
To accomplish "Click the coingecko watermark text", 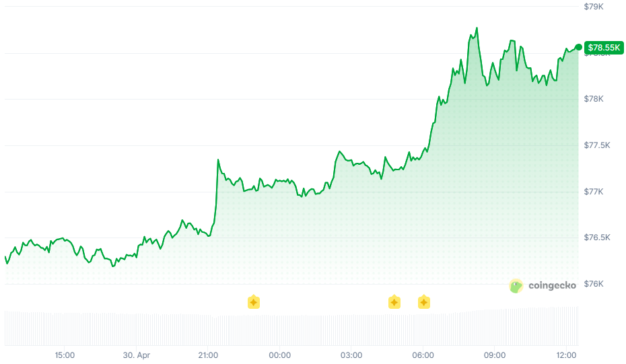I will click(x=552, y=285).
